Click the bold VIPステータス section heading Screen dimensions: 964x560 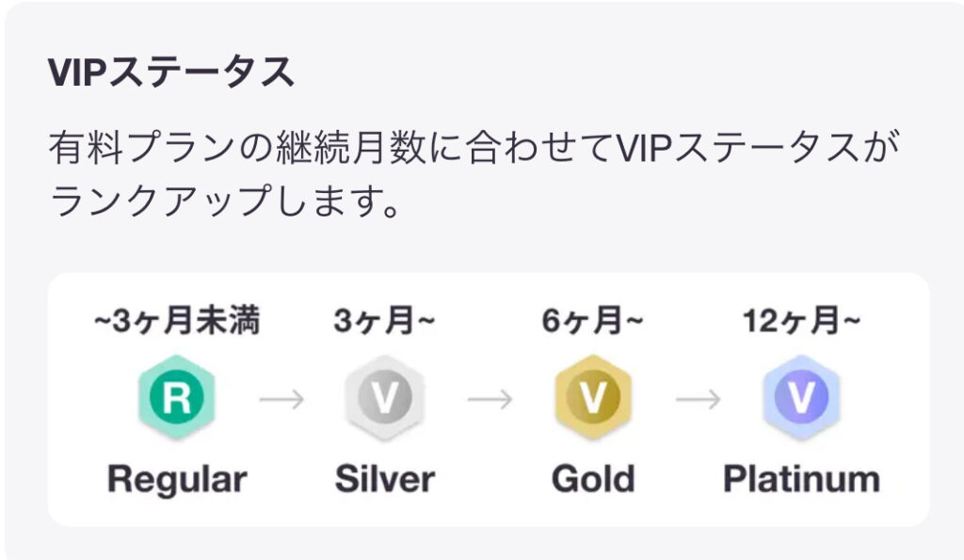coord(171,72)
